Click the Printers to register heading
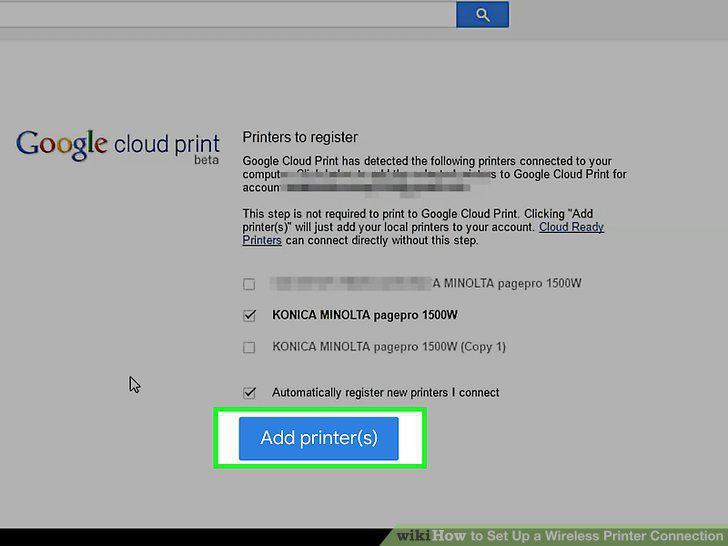This screenshot has height=546, width=728. [300, 137]
